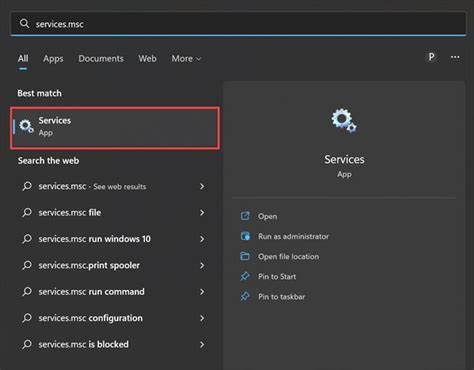This screenshot has width=474, height=370.
Task: Switch to the Web tab
Action: coord(147,59)
